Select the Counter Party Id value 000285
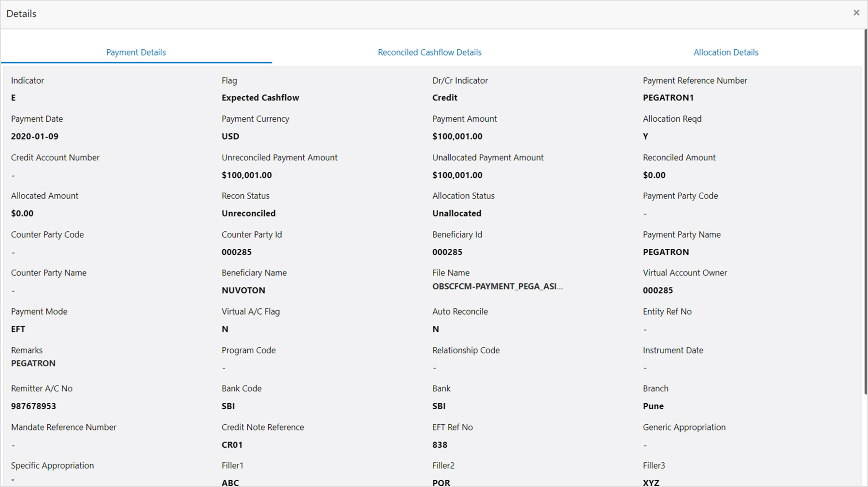The height and width of the screenshot is (487, 868). (x=237, y=252)
